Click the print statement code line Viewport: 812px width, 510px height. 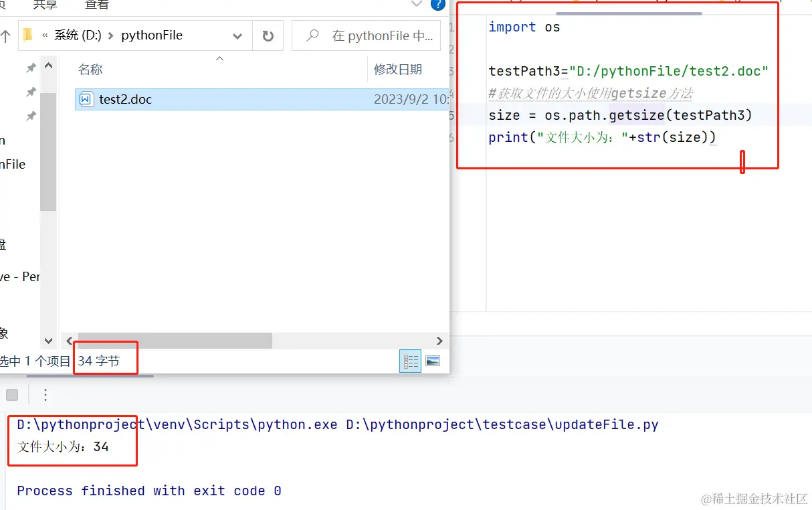tap(602, 138)
